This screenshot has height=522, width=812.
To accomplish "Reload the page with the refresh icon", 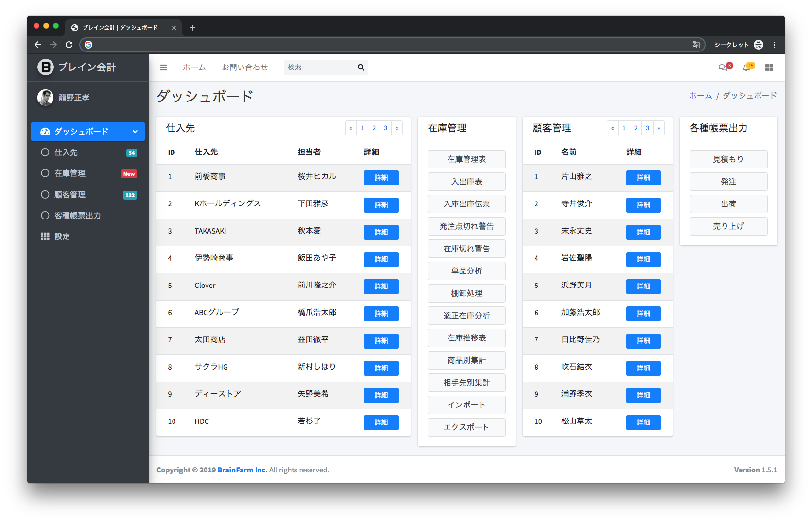I will [69, 45].
